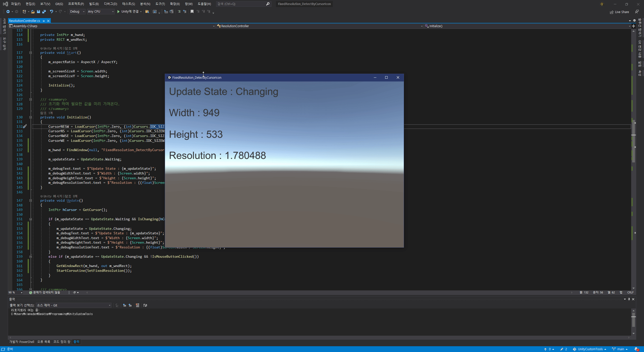
Task: Click the Save All toolbar icon
Action: pos(44,12)
